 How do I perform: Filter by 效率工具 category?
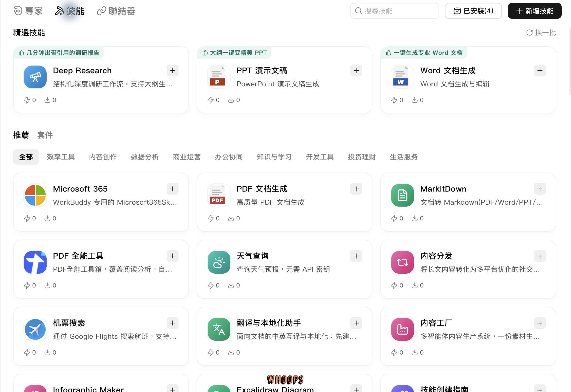point(61,157)
